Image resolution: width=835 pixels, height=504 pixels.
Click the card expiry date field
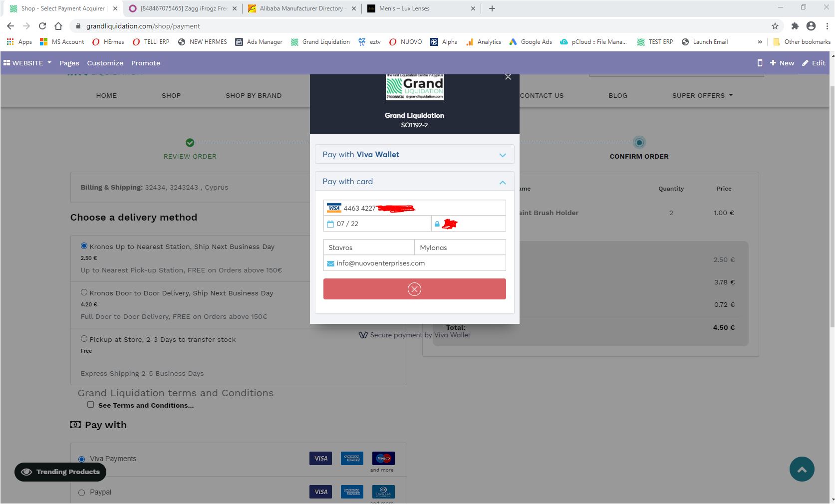pyautogui.click(x=377, y=224)
